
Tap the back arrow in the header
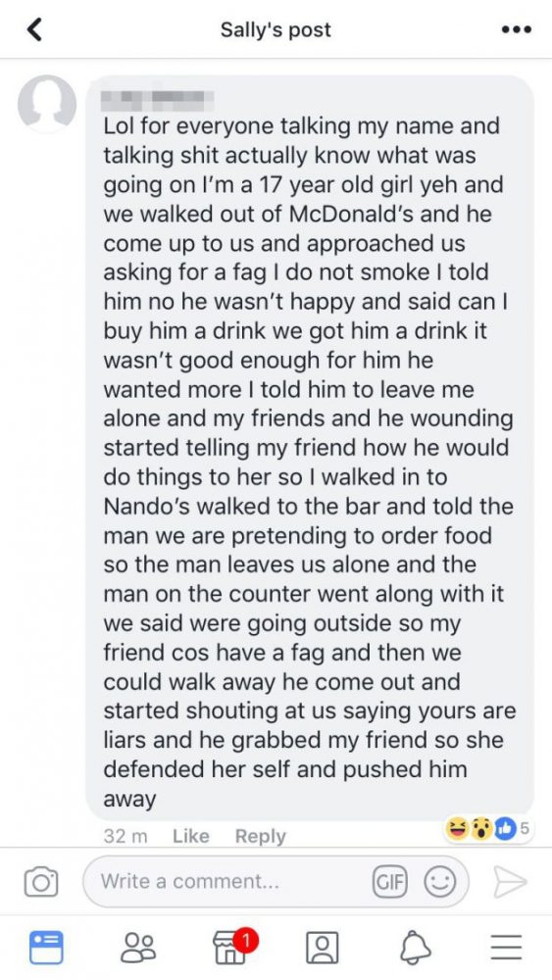pyautogui.click(x=35, y=29)
